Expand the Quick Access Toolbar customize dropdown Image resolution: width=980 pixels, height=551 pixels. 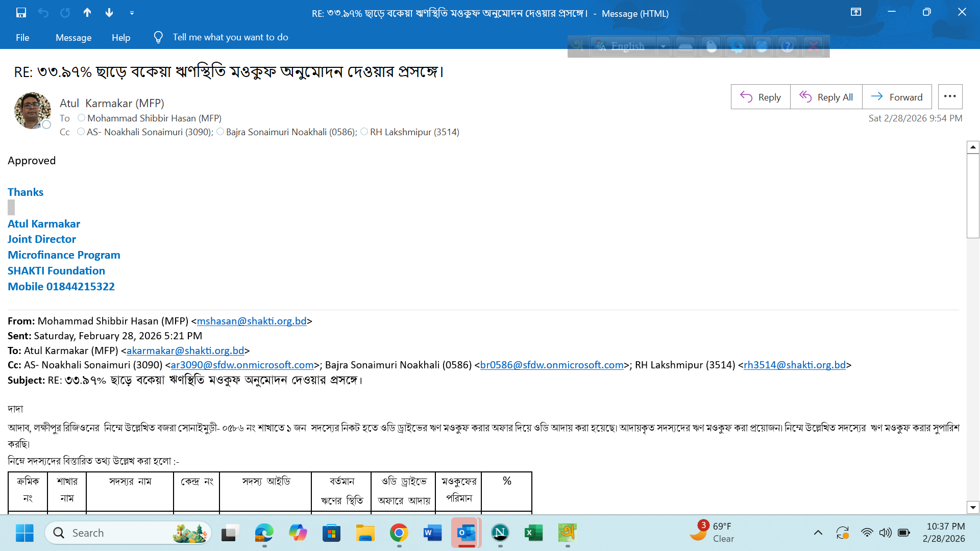pos(132,13)
